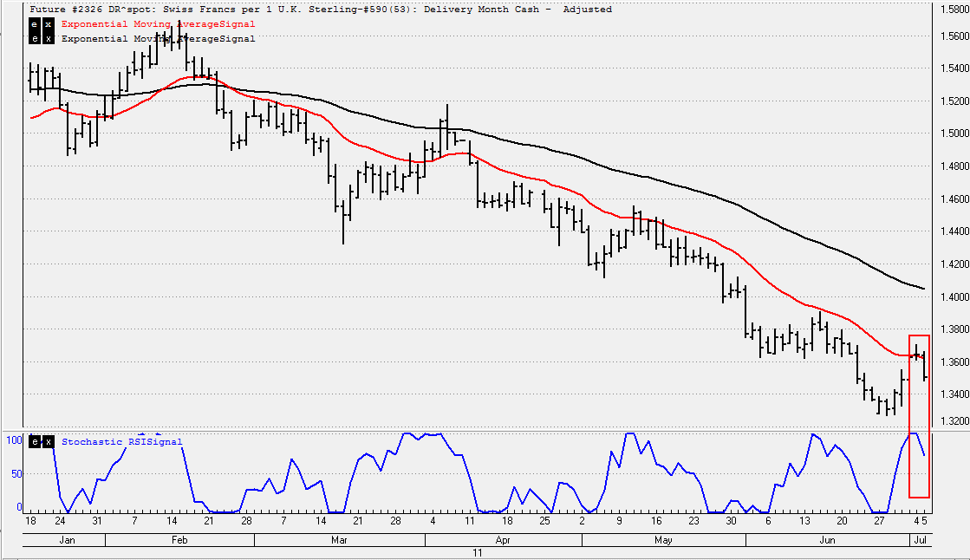Select the black Exponential Moving AverageSignal label
This screenshot has height=560, width=970.
pos(159,38)
